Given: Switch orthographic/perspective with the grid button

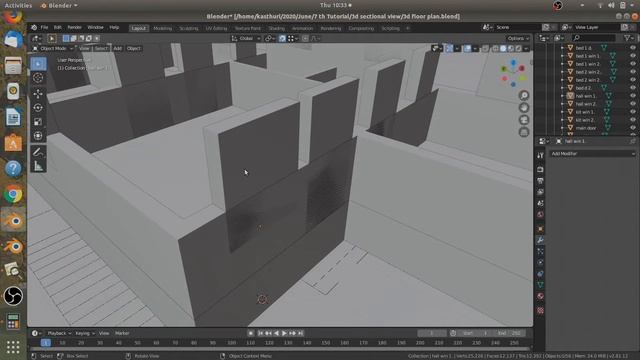Looking at the screenshot, I should (x=524, y=132).
